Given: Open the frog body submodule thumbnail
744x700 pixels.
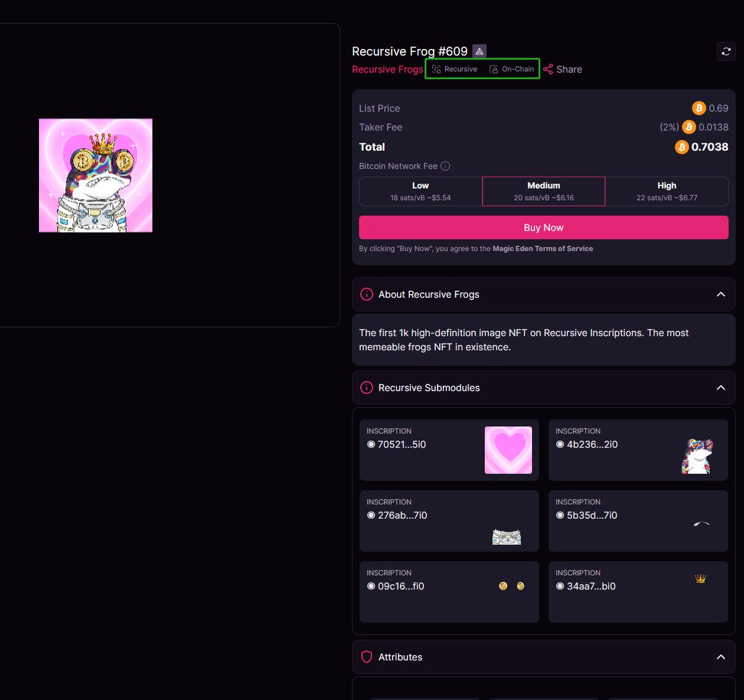Looking at the screenshot, I should coord(697,456).
